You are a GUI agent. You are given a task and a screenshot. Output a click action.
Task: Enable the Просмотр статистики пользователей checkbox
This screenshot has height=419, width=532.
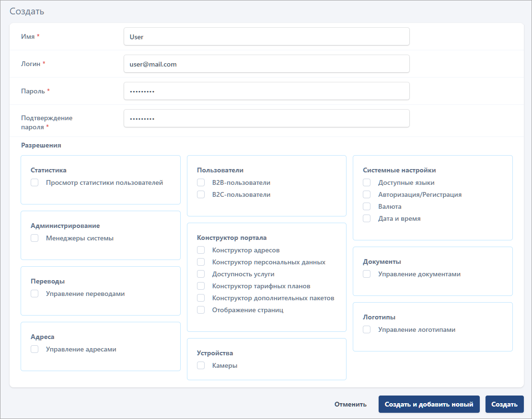tap(35, 182)
